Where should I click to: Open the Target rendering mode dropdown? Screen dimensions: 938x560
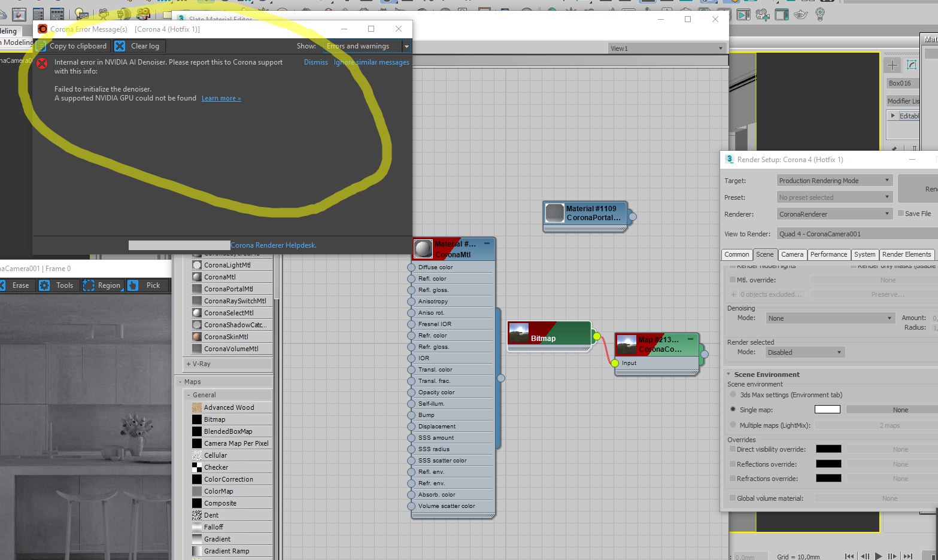pos(834,180)
